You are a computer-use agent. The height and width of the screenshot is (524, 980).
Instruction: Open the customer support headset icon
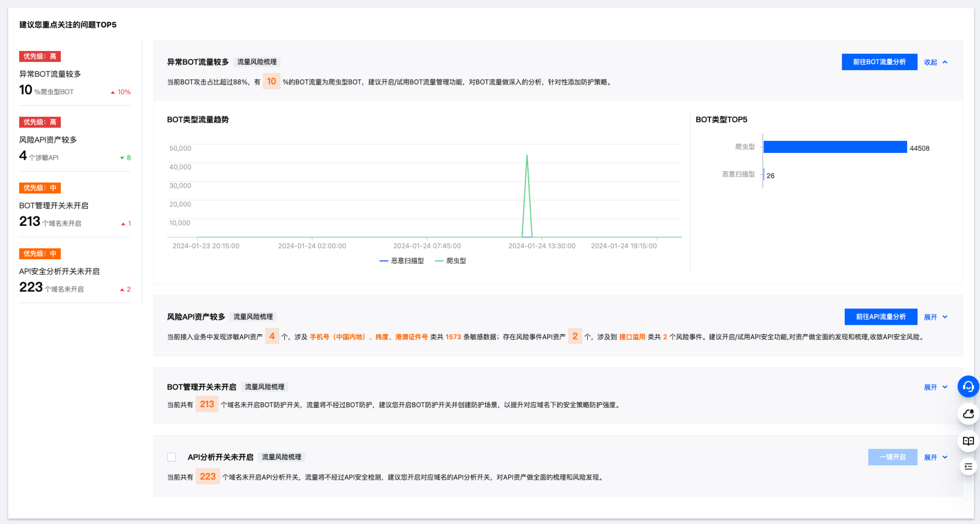968,386
